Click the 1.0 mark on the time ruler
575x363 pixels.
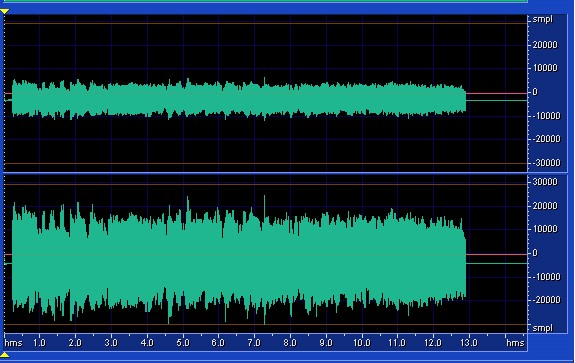[x=39, y=343]
